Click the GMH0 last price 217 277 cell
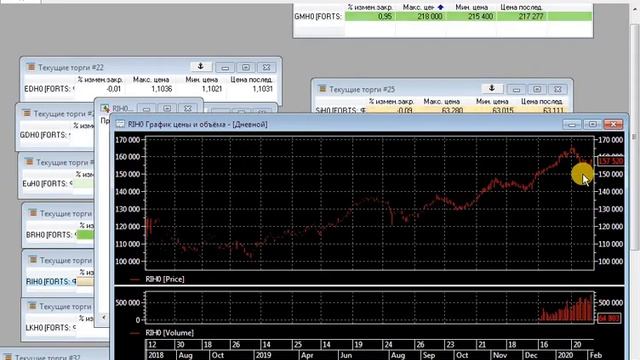 tap(522, 16)
